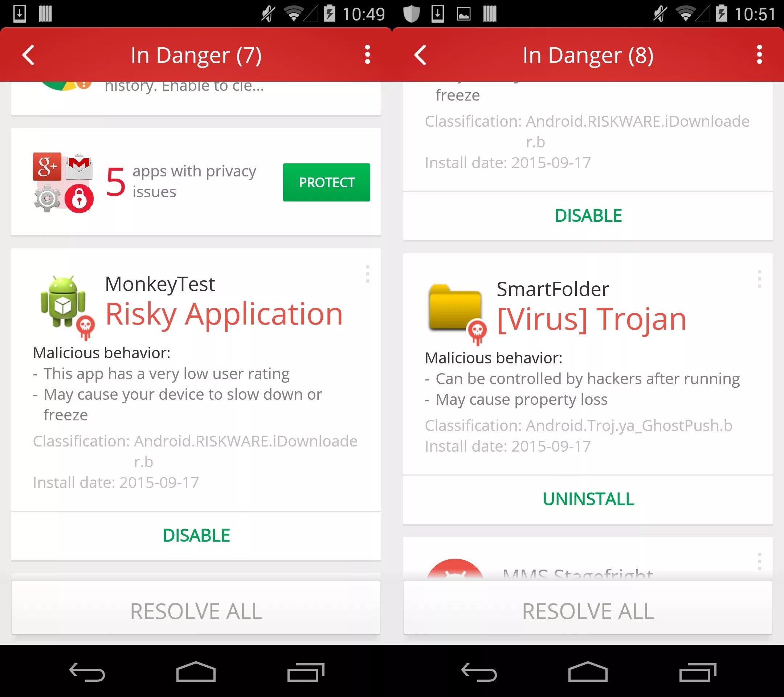The height and width of the screenshot is (697, 784).
Task: Toggle RESOLVE ALL on left screen
Action: tap(196, 610)
